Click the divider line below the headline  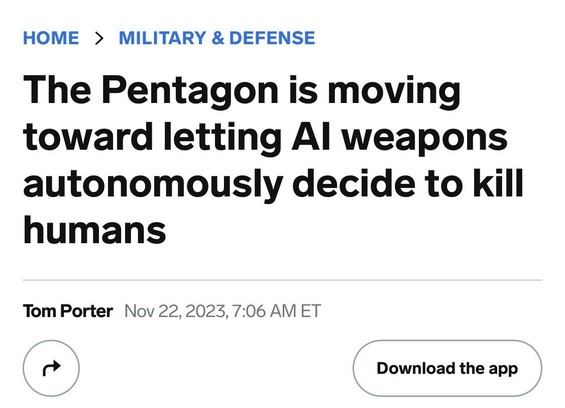click(x=282, y=279)
